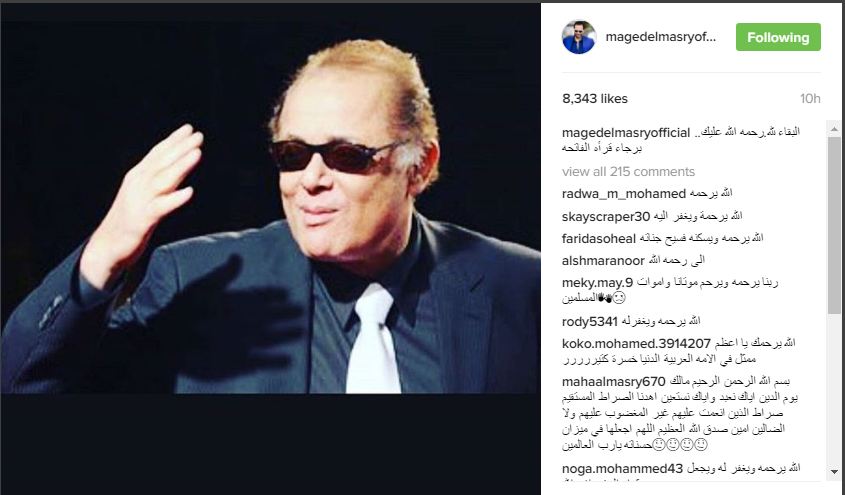Open radwa_m_mohamed commenter profile
The width and height of the screenshot is (845, 495).
pos(624,193)
